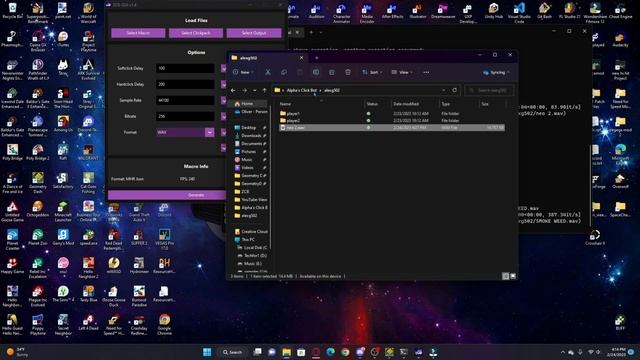
Task: Click the Up arrow in Explorer
Action: click(x=264, y=90)
